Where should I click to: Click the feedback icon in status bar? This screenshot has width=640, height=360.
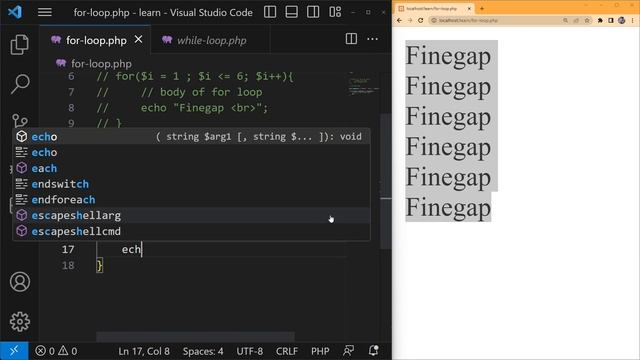[x=349, y=351]
